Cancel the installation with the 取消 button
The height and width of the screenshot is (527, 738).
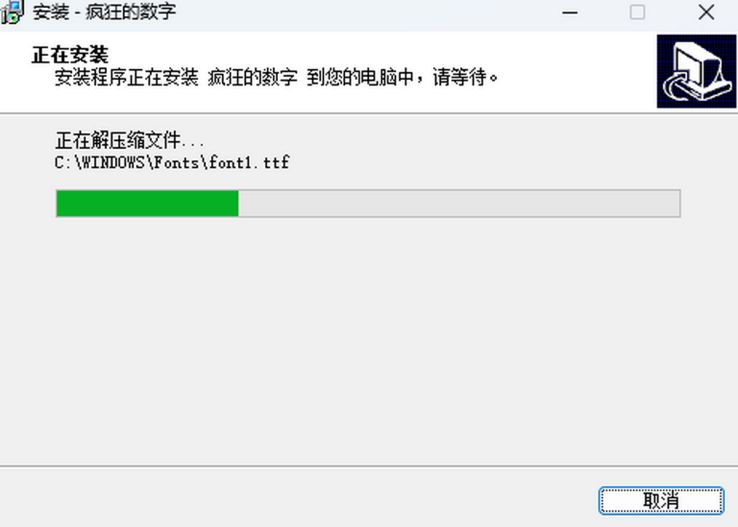pyautogui.click(x=661, y=501)
